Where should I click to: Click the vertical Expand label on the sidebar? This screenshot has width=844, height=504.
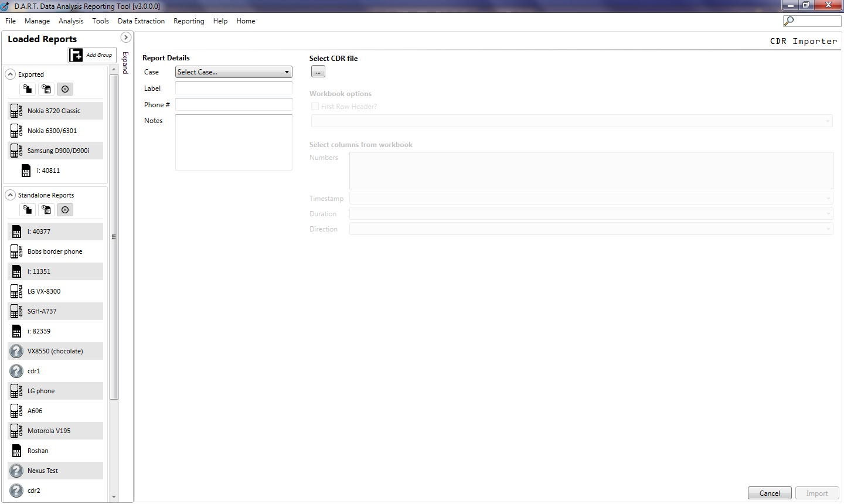125,63
